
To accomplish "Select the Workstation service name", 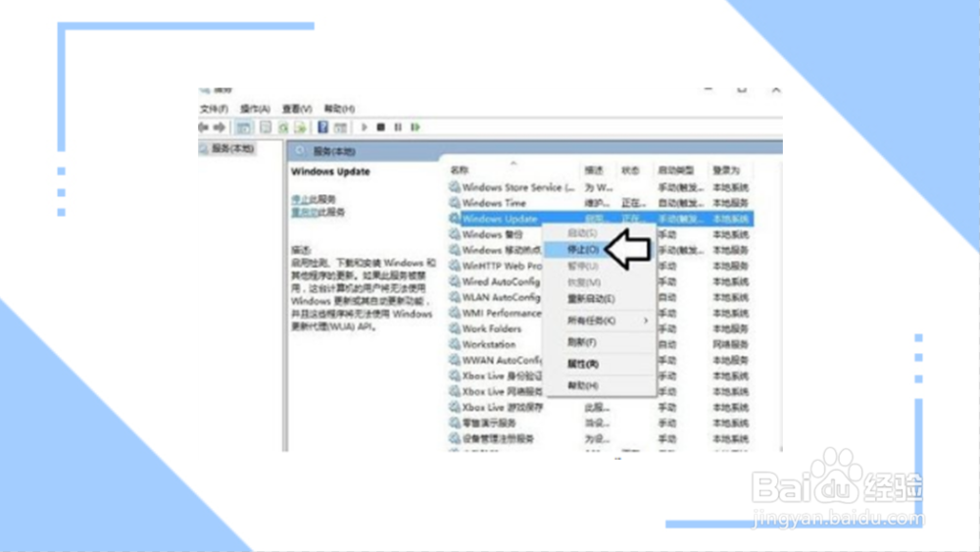I will pos(489,344).
